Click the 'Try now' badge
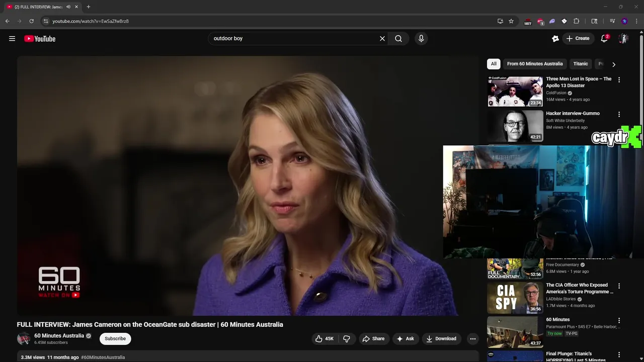The image size is (644, 362). pyautogui.click(x=555, y=334)
